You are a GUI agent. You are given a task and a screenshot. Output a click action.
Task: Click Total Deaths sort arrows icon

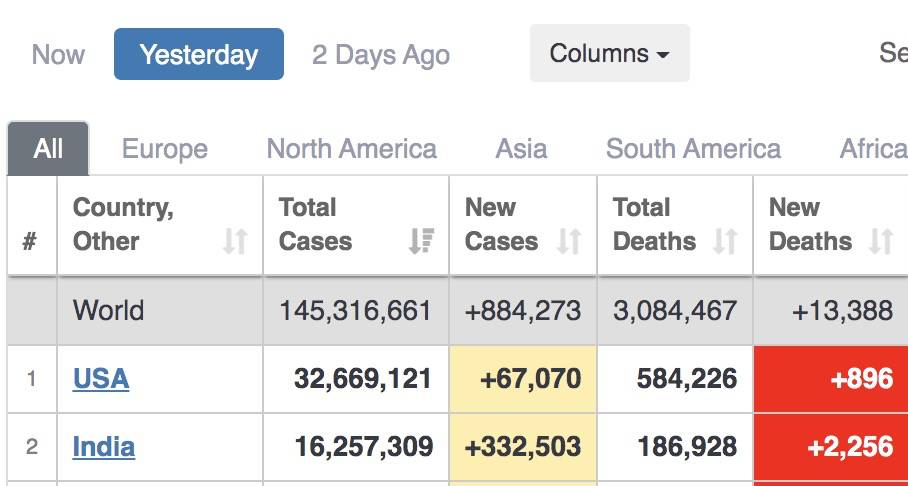tap(725, 241)
